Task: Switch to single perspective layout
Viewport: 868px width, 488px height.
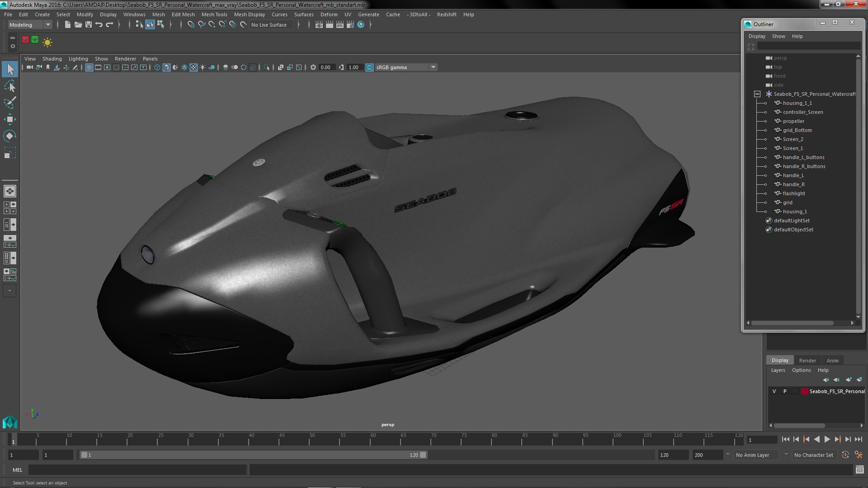Action: (10, 191)
